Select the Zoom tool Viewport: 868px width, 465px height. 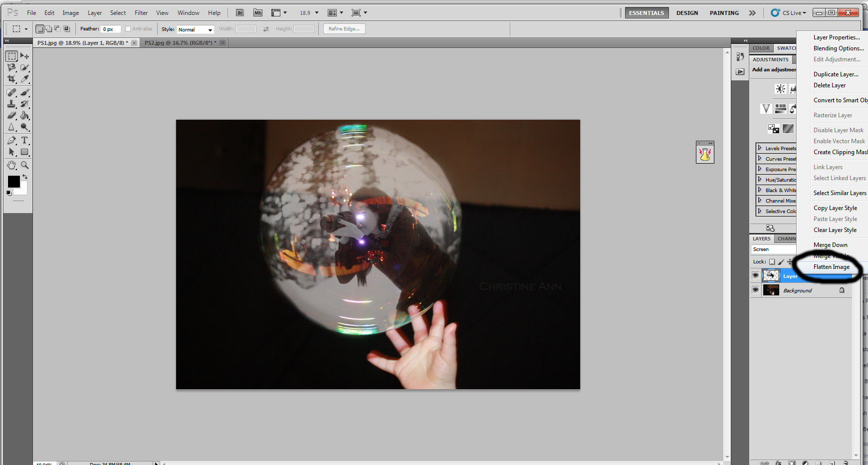pos(24,165)
